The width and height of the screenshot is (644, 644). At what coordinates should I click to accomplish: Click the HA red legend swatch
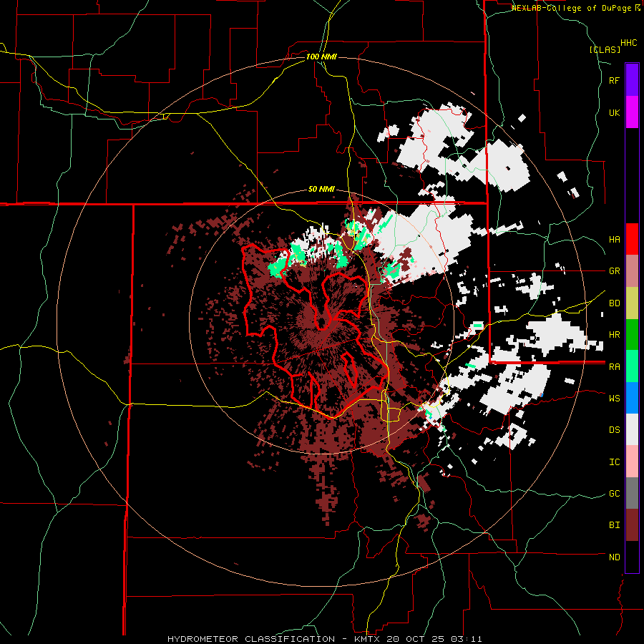pos(632,239)
